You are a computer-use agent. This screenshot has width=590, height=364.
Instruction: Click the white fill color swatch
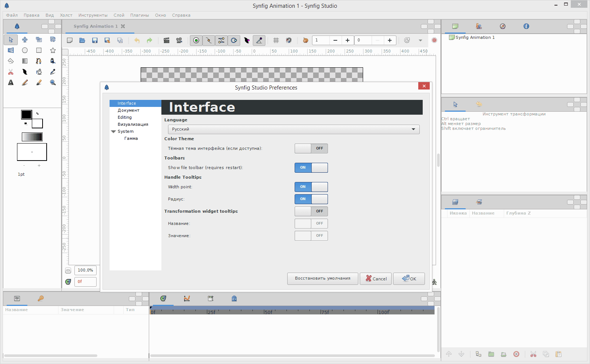pyautogui.click(x=37, y=124)
